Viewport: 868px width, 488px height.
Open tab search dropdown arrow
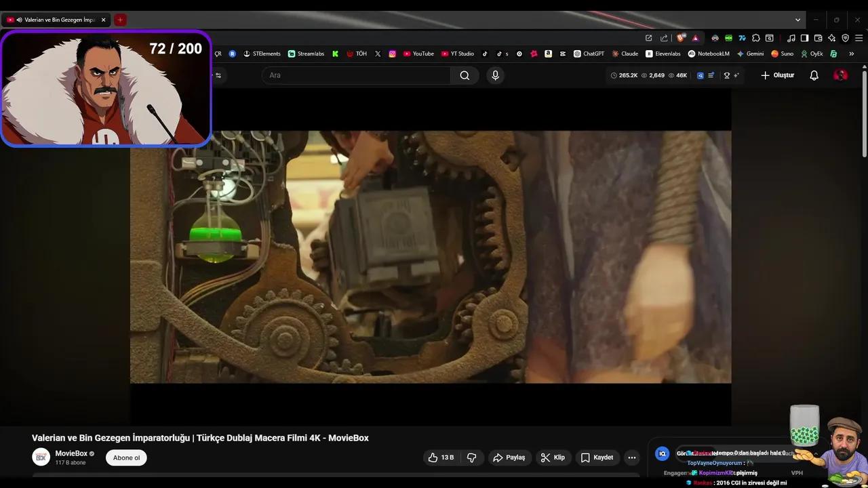(797, 20)
